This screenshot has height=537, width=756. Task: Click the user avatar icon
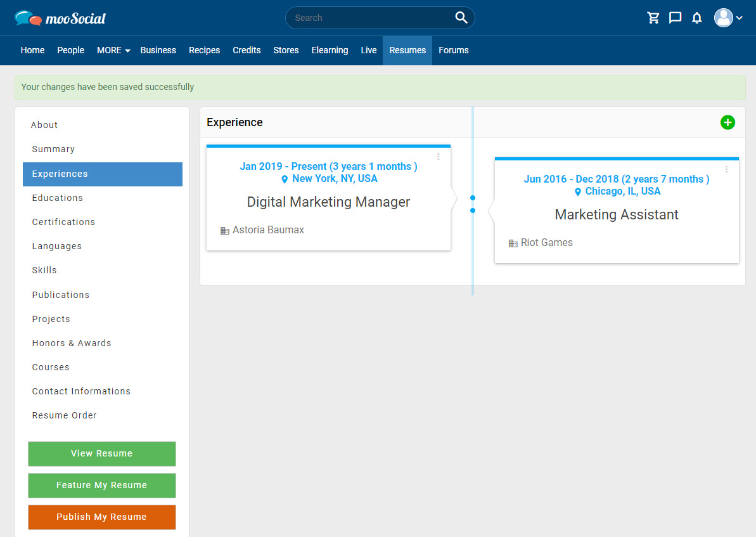tap(723, 18)
